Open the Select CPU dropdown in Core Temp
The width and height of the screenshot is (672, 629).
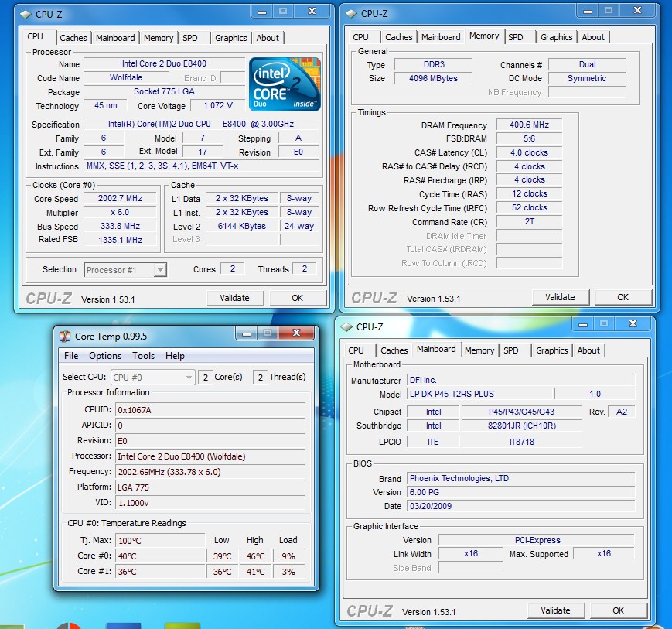coord(152,378)
